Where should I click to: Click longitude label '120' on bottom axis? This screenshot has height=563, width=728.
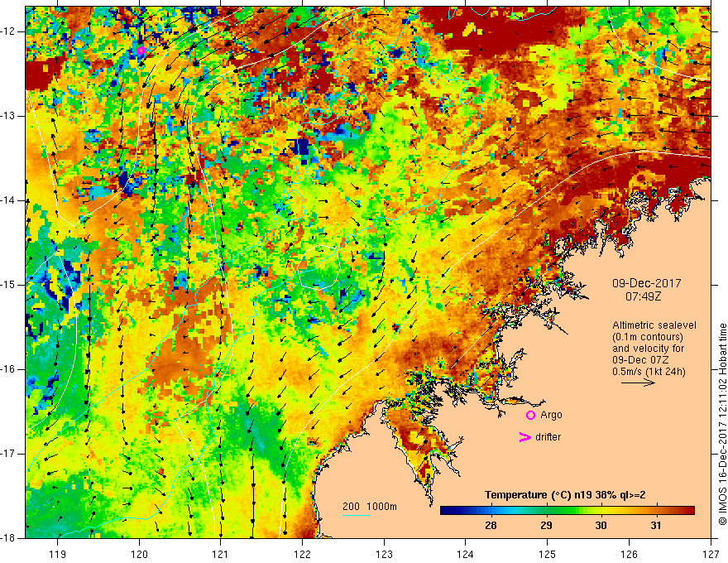tap(139, 554)
